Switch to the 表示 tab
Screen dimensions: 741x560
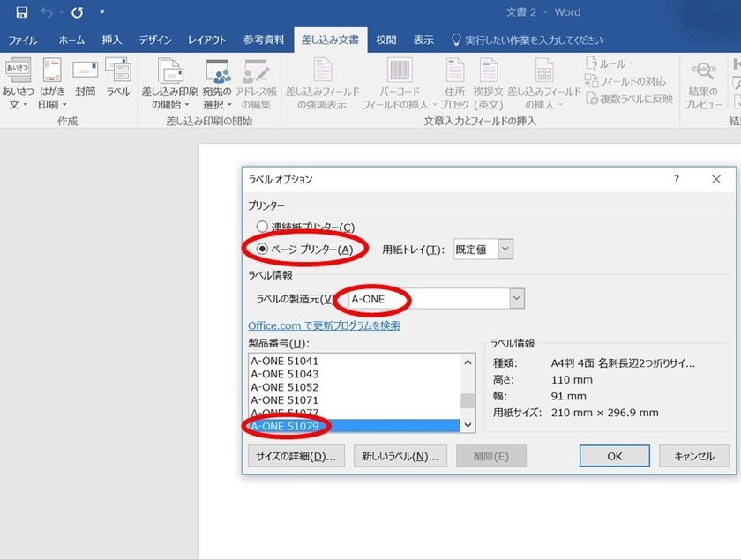[423, 41]
